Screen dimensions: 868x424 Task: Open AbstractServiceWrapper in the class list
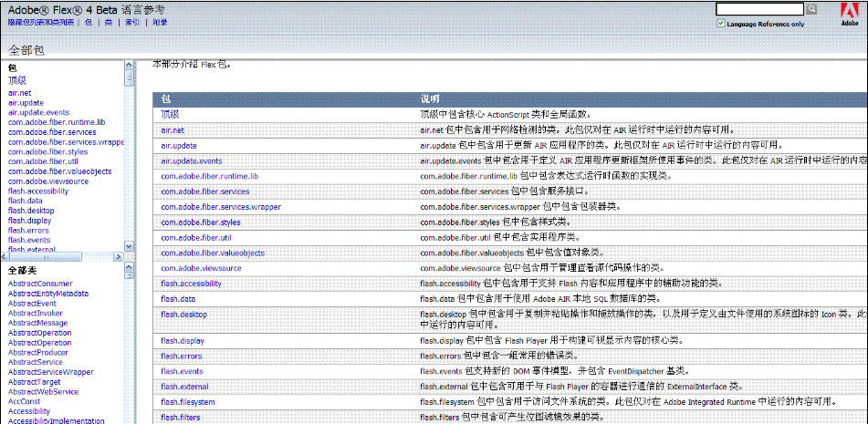click(x=50, y=372)
